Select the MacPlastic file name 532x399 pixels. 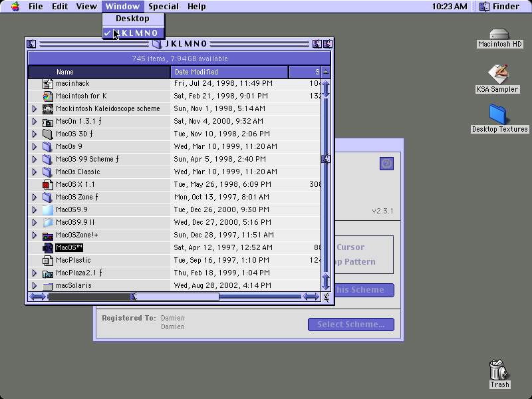point(73,260)
